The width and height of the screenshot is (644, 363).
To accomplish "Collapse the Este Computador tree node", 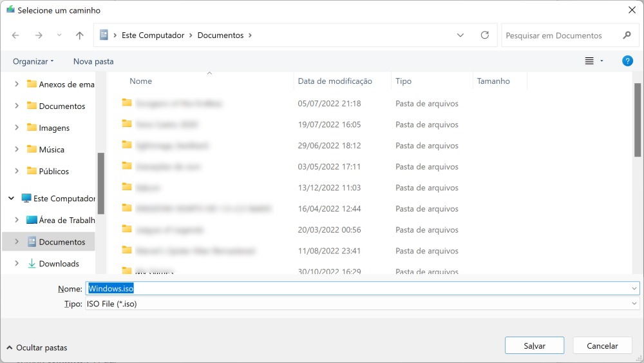I will pos(11,199).
